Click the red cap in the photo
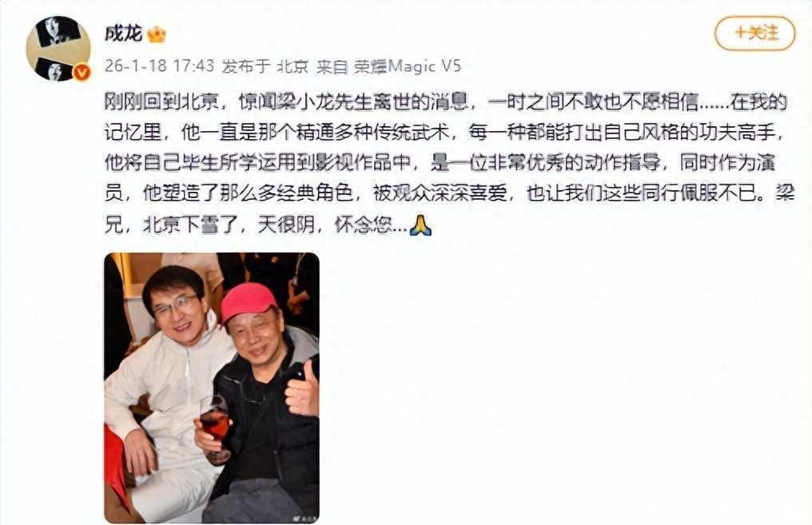The width and height of the screenshot is (812, 525). tap(249, 302)
